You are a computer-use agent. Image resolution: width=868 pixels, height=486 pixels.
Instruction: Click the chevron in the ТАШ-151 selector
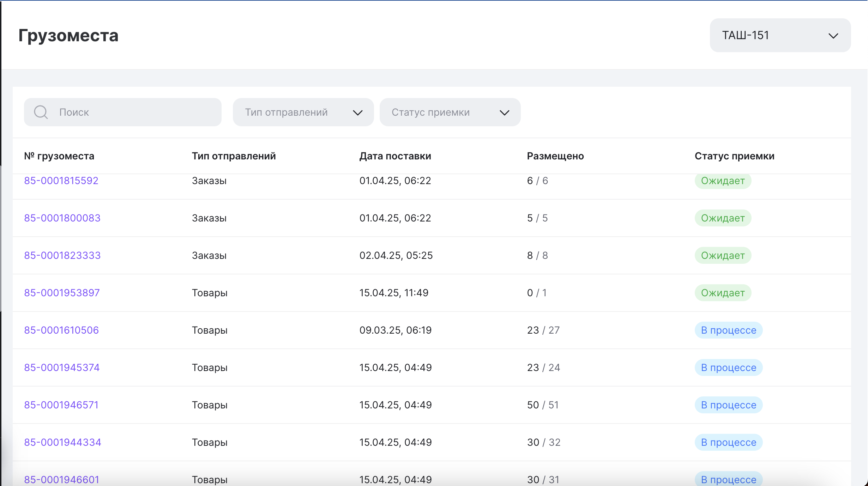click(833, 36)
